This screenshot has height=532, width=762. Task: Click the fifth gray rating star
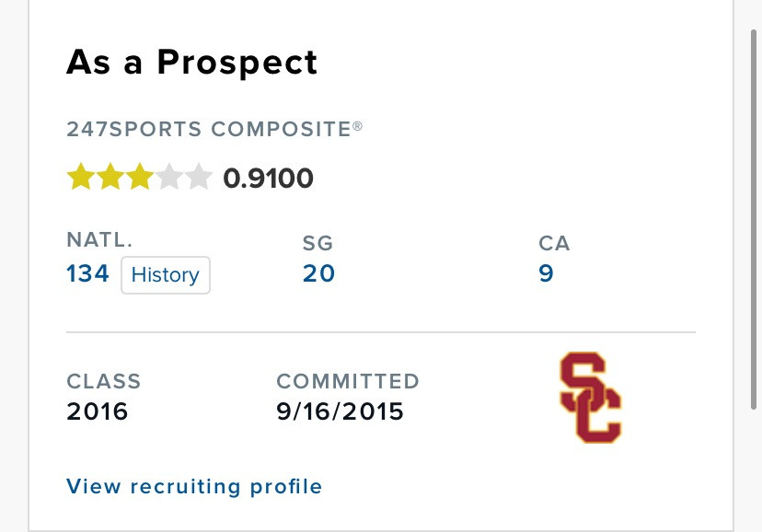point(199,177)
